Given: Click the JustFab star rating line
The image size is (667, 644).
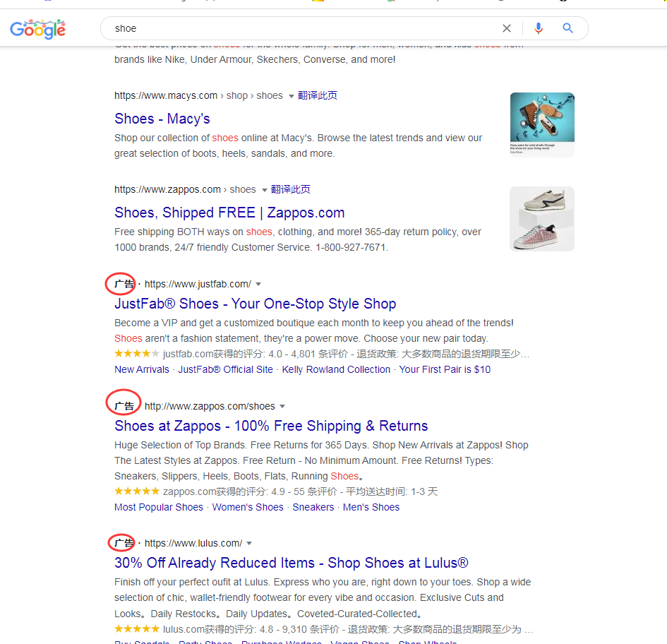Looking at the screenshot, I should (322, 354).
